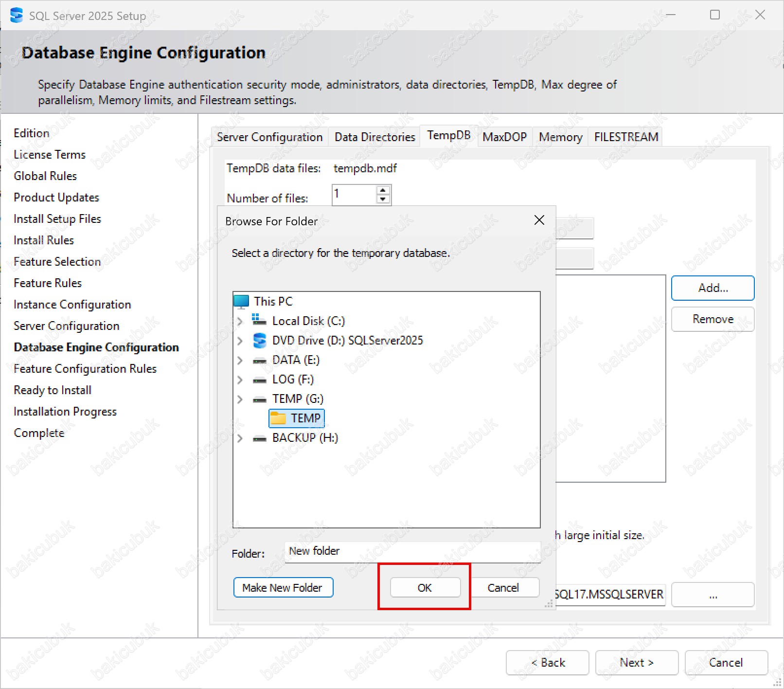
Task: Open the FILESTREAM tab
Action: [626, 137]
